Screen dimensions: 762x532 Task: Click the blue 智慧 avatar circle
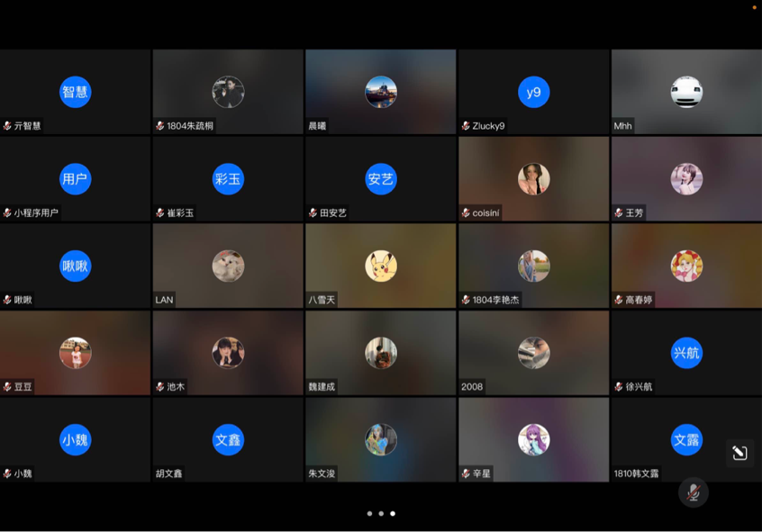pyautogui.click(x=76, y=92)
